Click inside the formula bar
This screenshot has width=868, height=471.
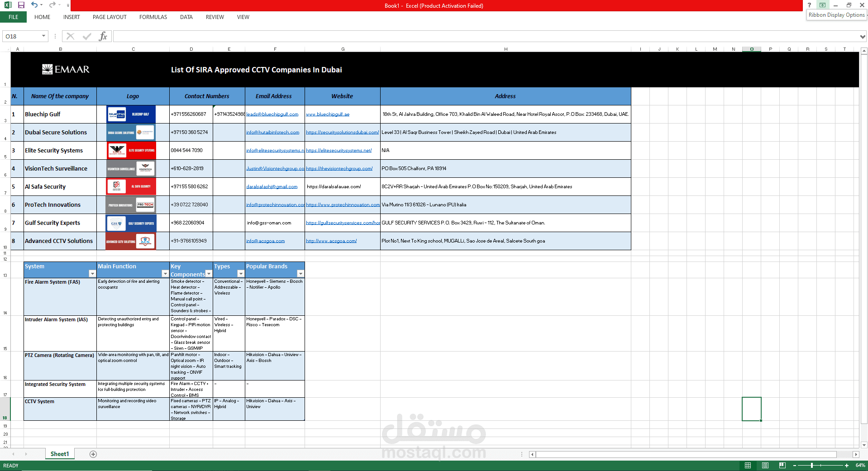(486, 36)
